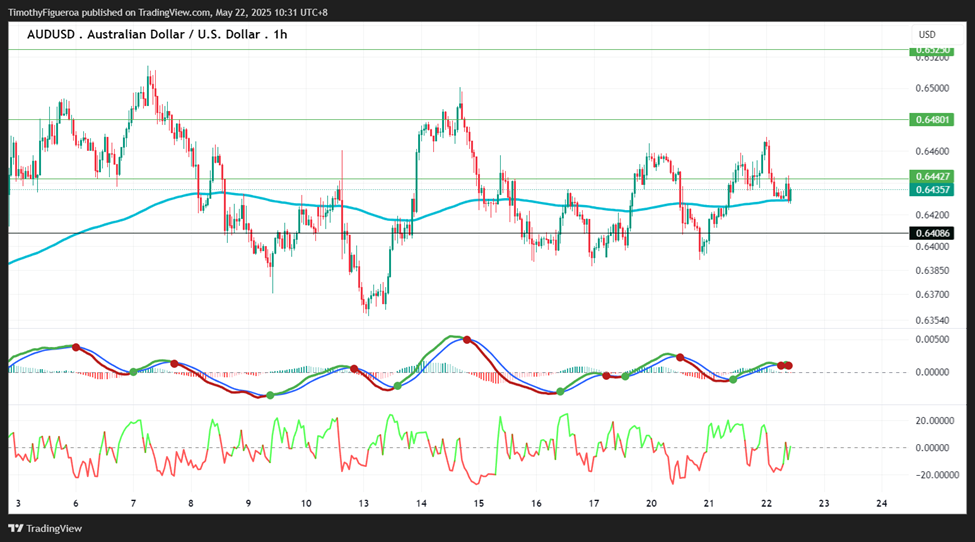
Task: Select the green 0.64801 price label
Action: coord(931,119)
